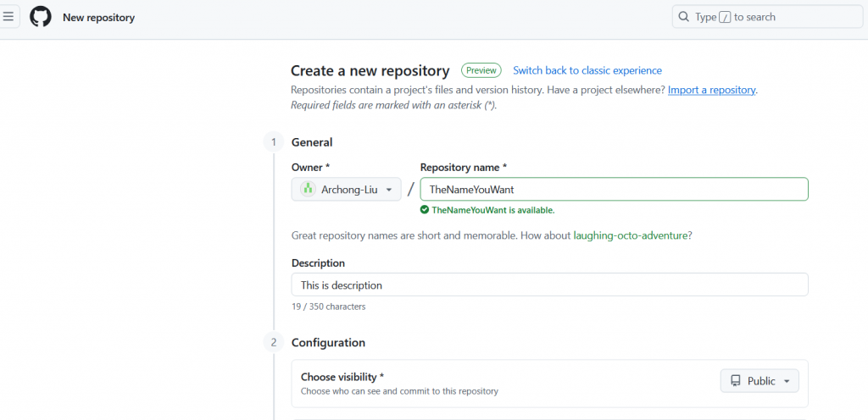868x420 pixels.
Task: Focus the Repository name field
Action: (x=614, y=190)
